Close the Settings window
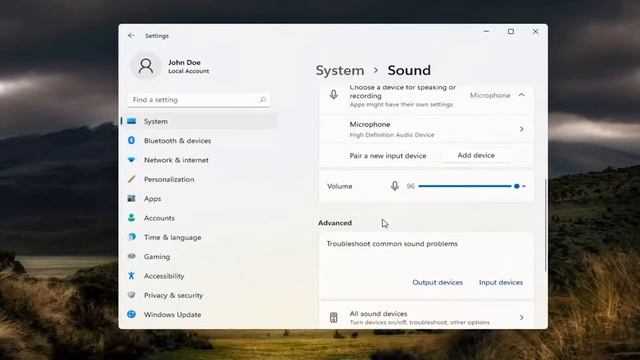640x360 pixels. 535,31
